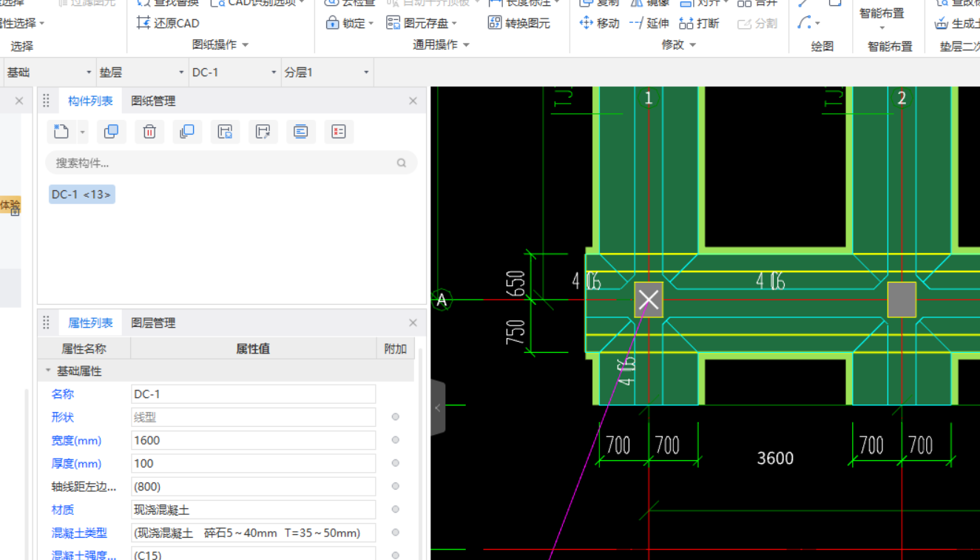This screenshot has height=560, width=980.
Task: Click the thickness value field 100
Action: 254,463
